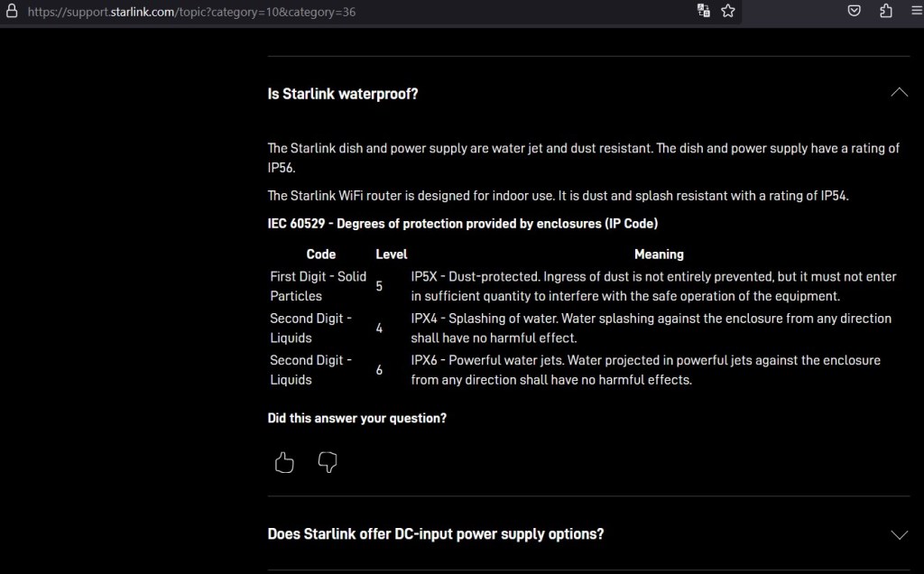Collapse the 'Is Starlink waterproof?' chevron
The image size is (924, 574).
tap(899, 93)
